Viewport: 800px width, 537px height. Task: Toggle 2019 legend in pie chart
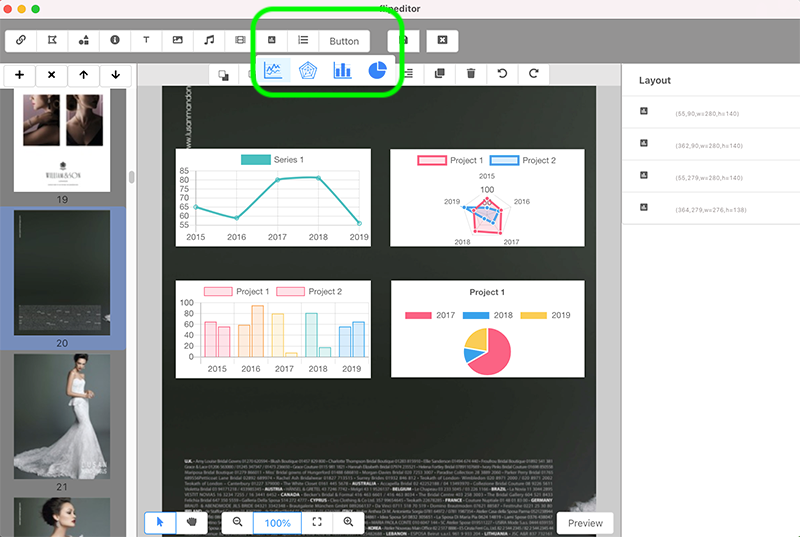coord(545,315)
